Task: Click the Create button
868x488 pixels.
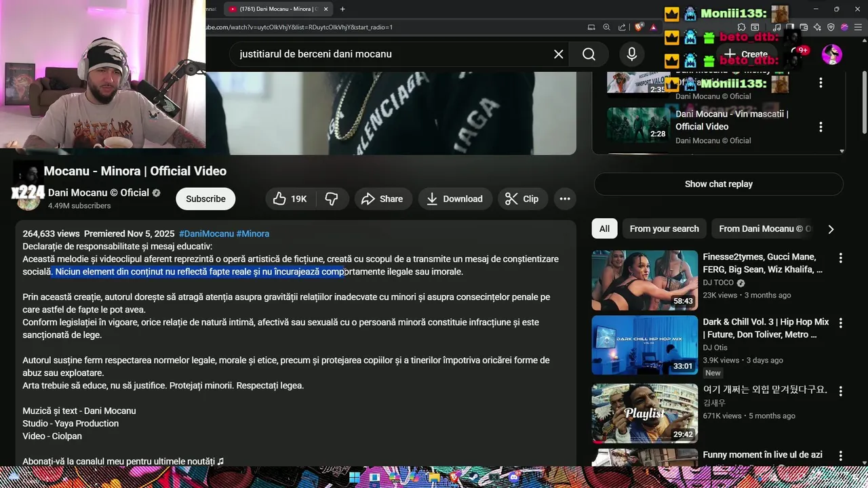Action: point(746,54)
